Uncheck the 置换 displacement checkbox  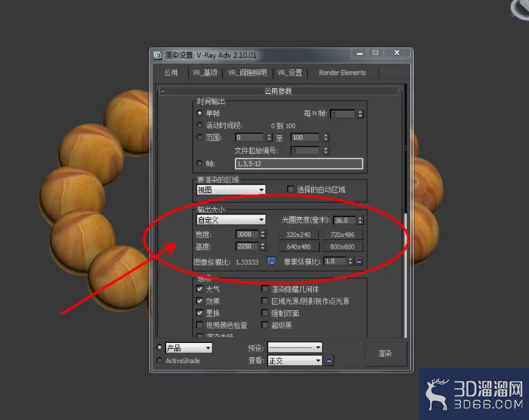pyautogui.click(x=200, y=313)
